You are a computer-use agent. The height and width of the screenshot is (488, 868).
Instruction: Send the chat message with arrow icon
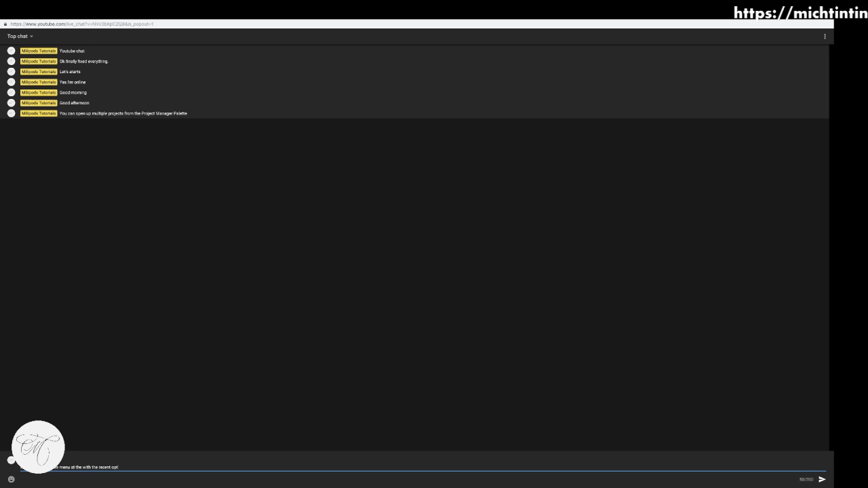(822, 479)
